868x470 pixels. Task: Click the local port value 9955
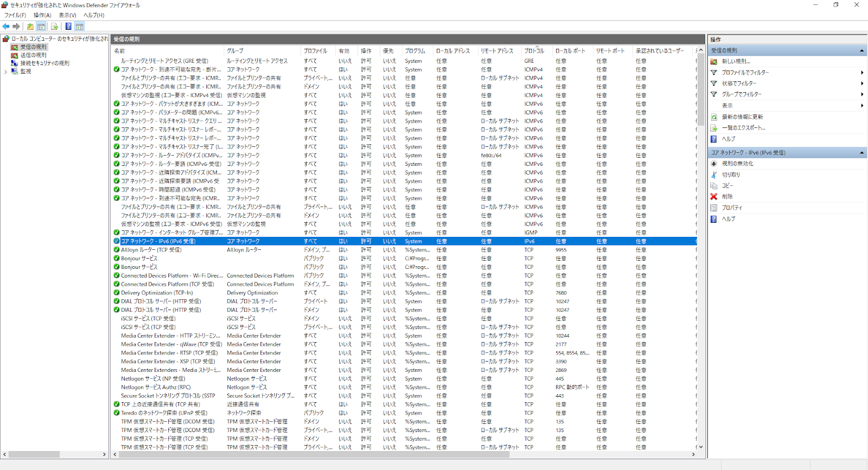[561, 250]
